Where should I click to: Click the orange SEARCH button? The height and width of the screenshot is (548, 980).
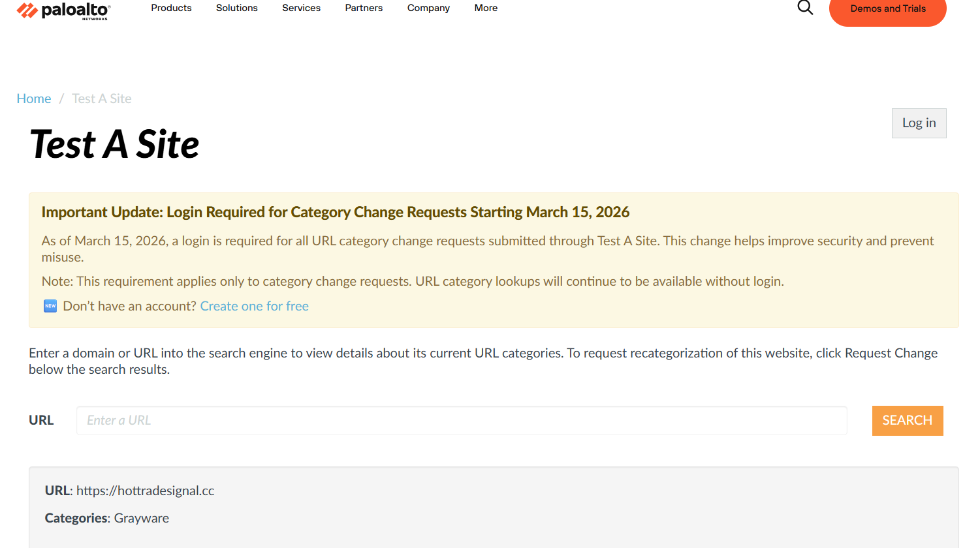click(x=908, y=421)
